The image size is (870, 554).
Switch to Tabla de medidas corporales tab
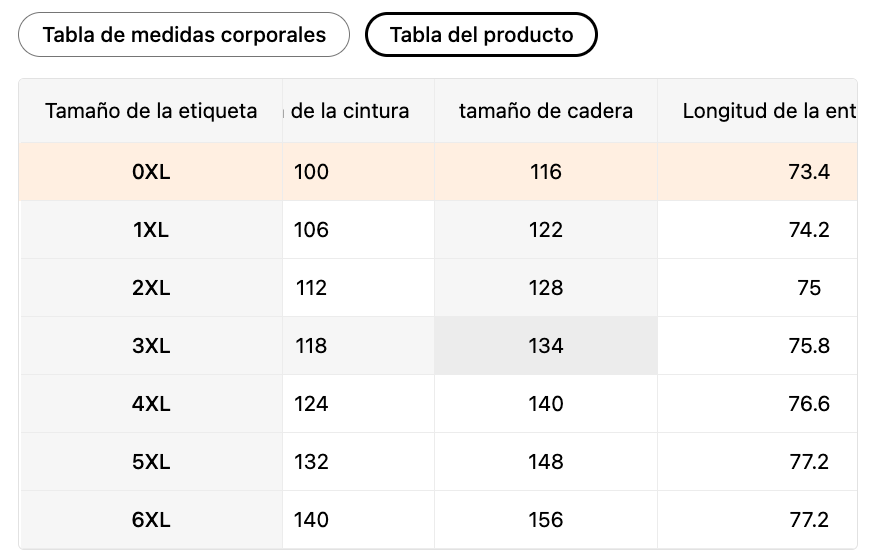(184, 35)
